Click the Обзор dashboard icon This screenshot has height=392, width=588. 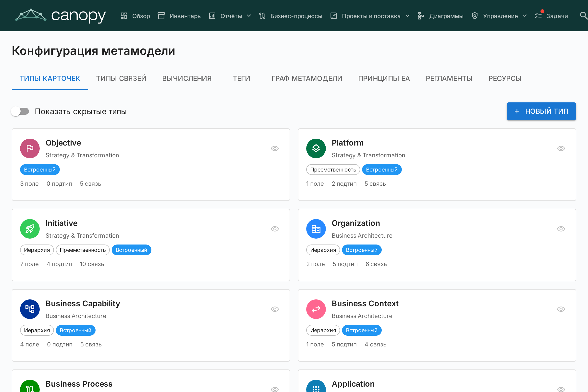(x=124, y=16)
